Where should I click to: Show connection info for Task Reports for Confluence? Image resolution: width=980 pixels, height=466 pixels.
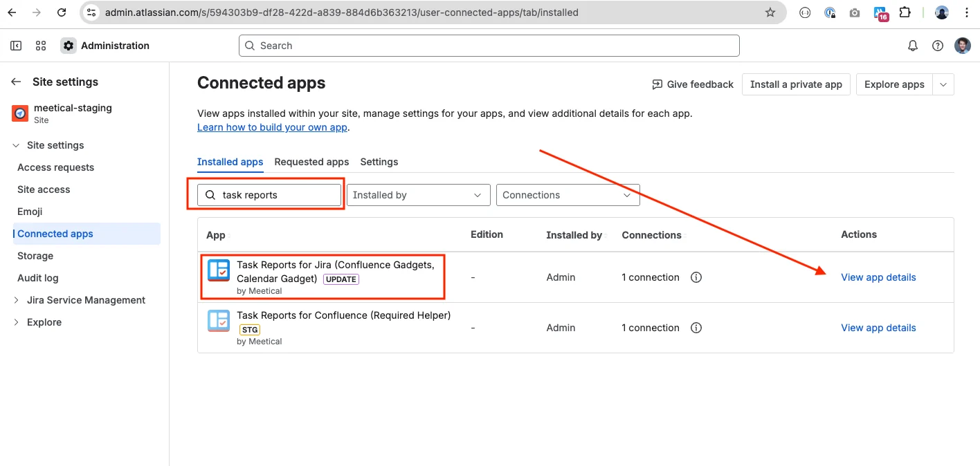(696, 328)
